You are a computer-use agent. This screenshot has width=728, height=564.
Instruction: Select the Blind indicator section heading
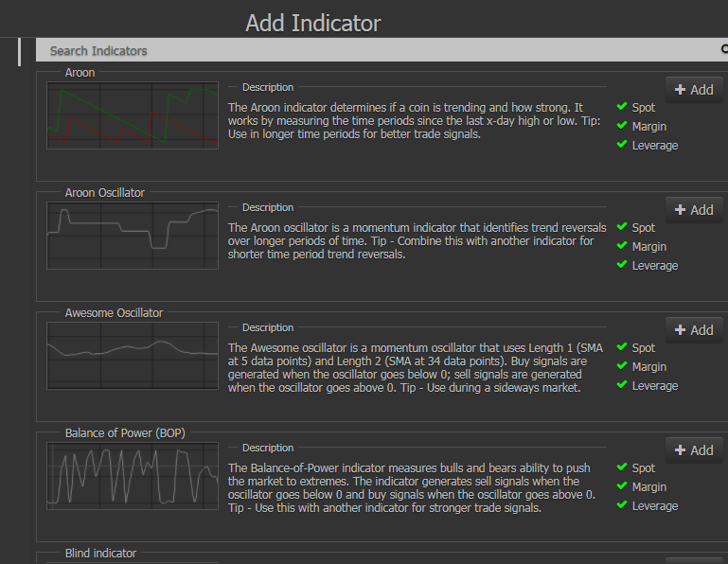(100, 554)
